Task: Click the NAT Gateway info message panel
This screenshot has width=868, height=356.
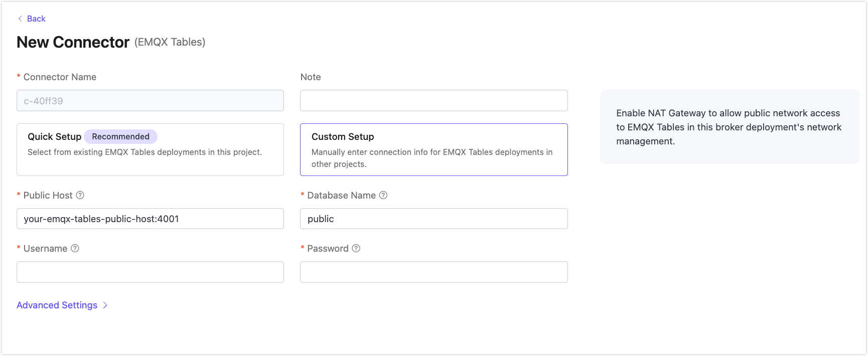Action: (x=729, y=127)
